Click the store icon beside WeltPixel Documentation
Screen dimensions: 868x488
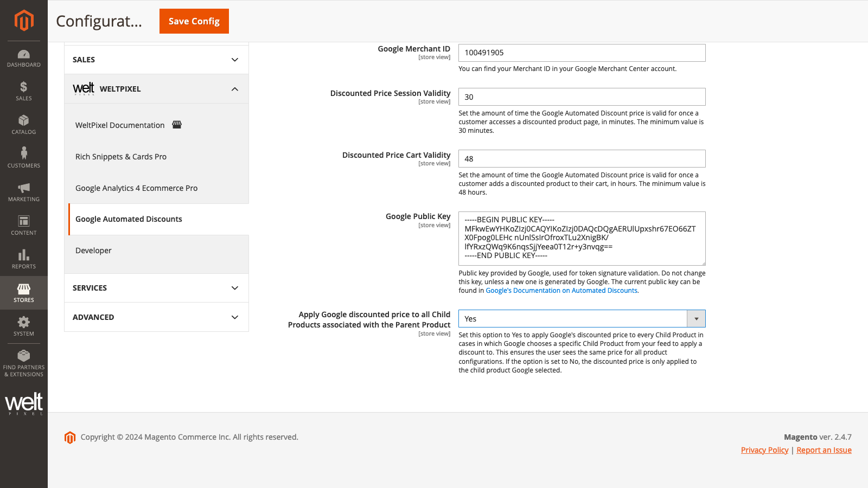coord(177,125)
